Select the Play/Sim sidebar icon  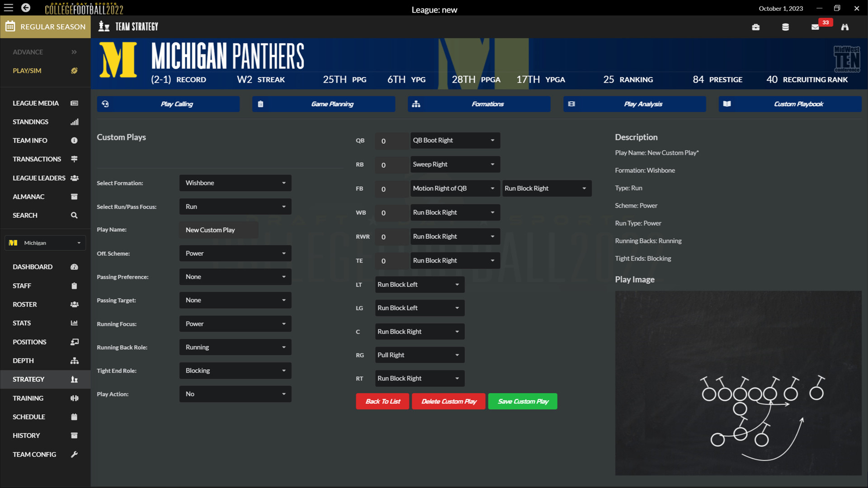tap(74, 70)
